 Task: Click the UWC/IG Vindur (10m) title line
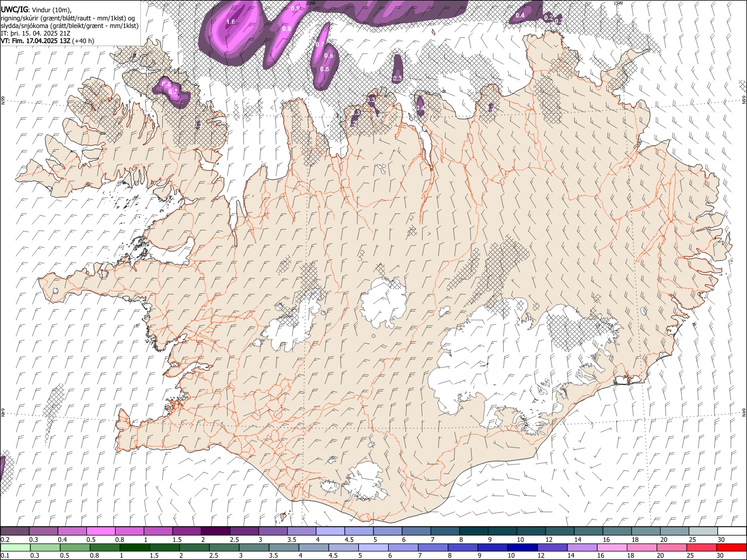[x=36, y=9]
